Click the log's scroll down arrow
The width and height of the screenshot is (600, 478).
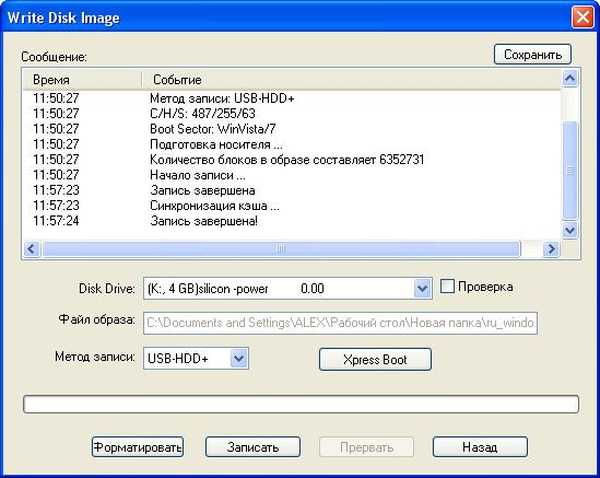pos(569,229)
